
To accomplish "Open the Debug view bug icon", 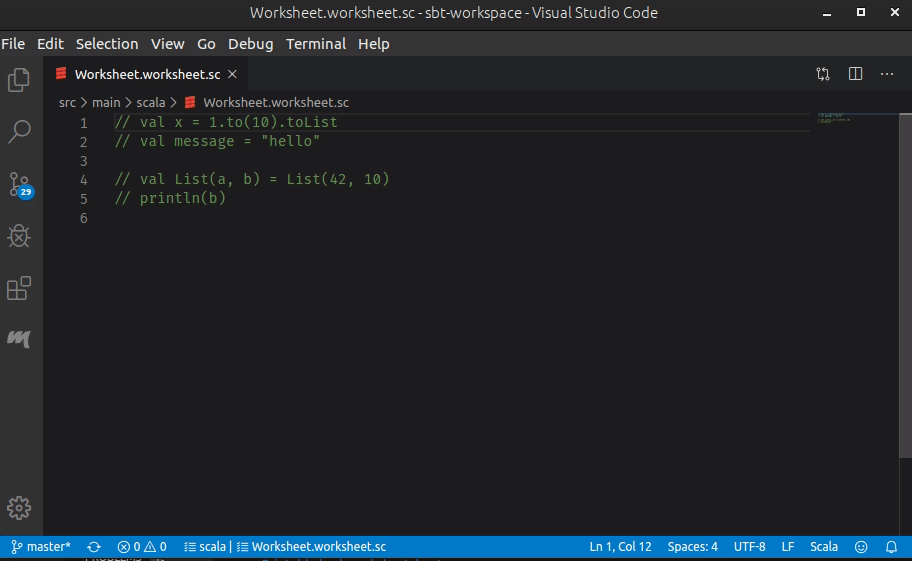I will point(19,236).
